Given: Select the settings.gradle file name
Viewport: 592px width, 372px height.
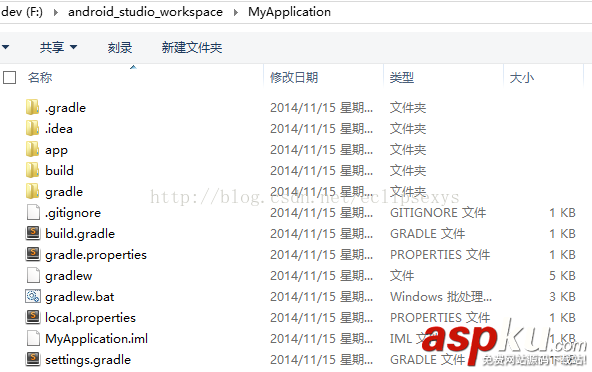Looking at the screenshot, I should 88,360.
